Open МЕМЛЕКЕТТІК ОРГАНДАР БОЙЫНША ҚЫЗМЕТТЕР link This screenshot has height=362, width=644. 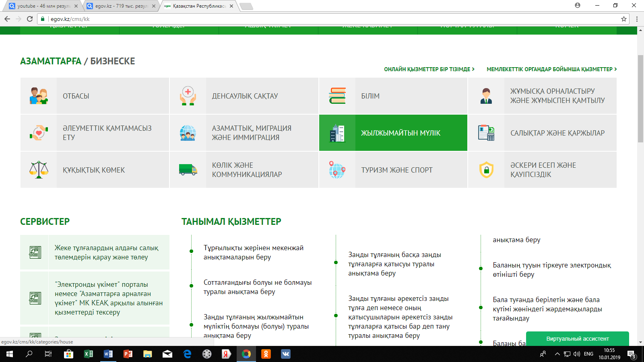551,69
